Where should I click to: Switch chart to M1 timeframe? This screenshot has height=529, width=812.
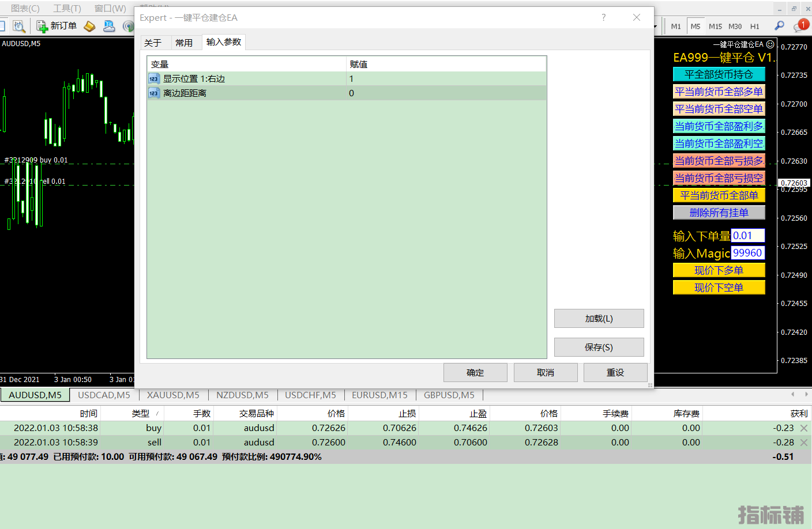click(x=676, y=27)
